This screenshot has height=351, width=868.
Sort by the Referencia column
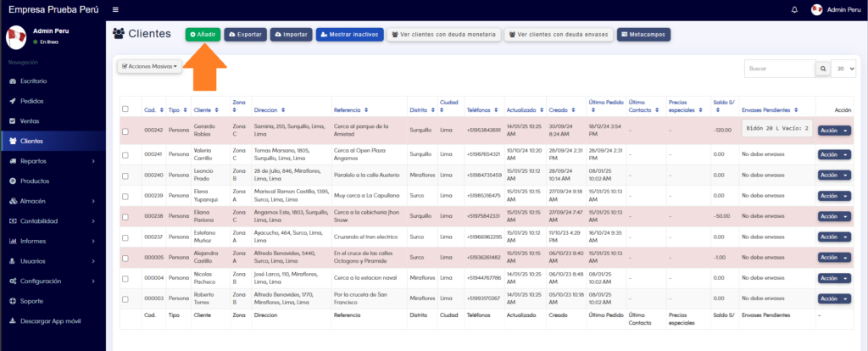tap(351, 110)
